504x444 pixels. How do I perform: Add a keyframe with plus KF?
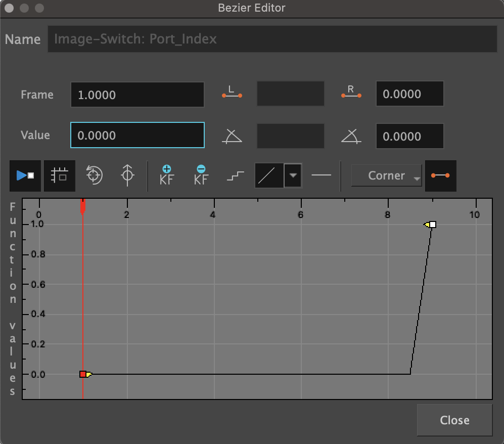click(166, 175)
